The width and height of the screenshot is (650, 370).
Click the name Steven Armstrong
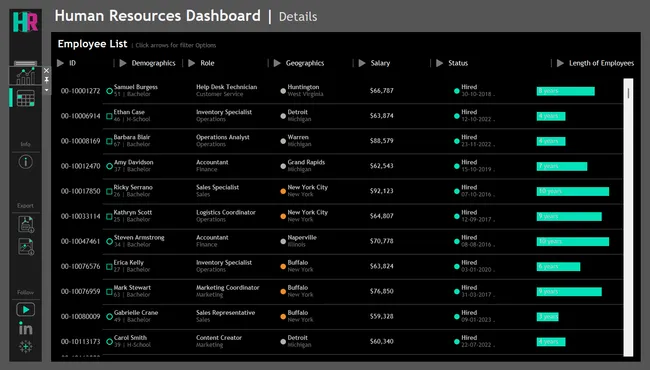[x=139, y=237]
